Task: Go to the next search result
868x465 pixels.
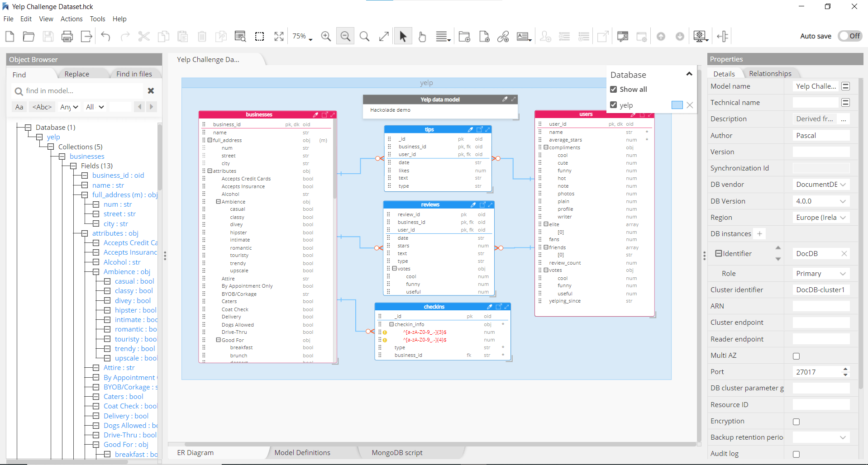Action: (x=152, y=107)
